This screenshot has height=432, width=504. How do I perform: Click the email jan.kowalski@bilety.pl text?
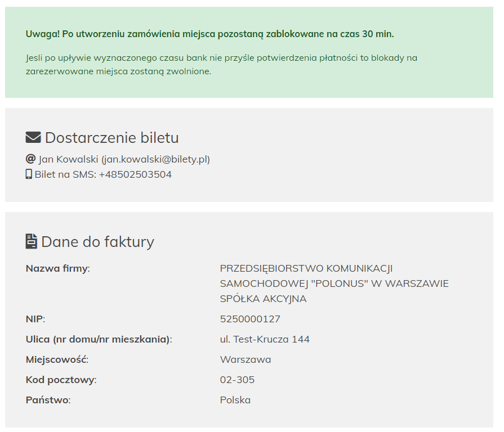coord(156,159)
